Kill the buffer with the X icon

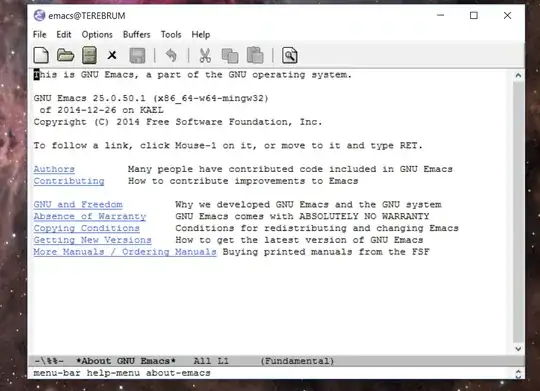click(112, 55)
